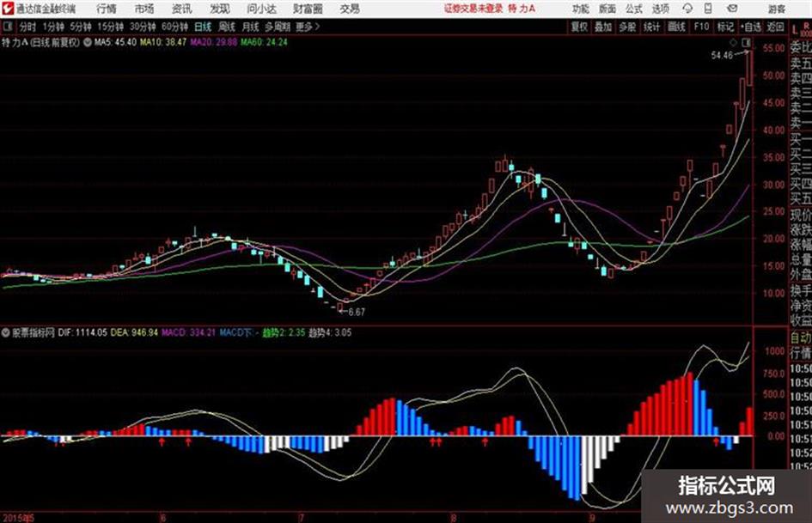Open the 交易 menu

(350, 9)
